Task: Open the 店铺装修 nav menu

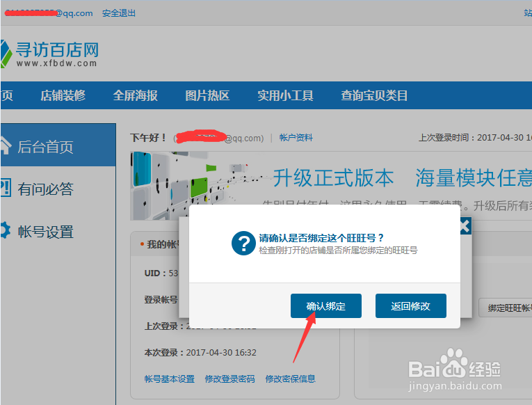Action: 63,95
